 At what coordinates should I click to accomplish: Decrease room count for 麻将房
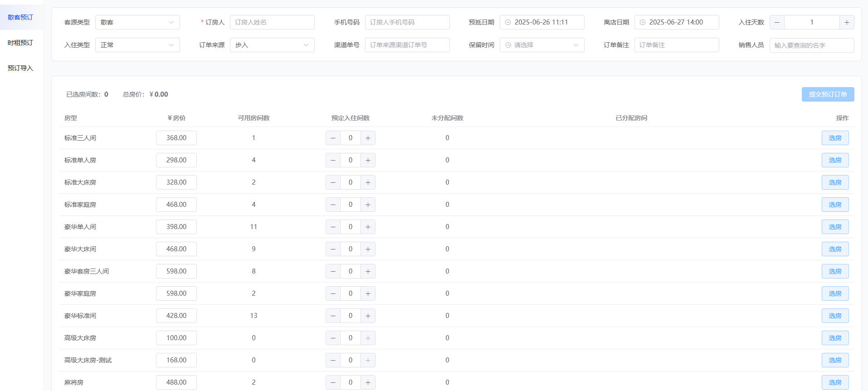[333, 382]
